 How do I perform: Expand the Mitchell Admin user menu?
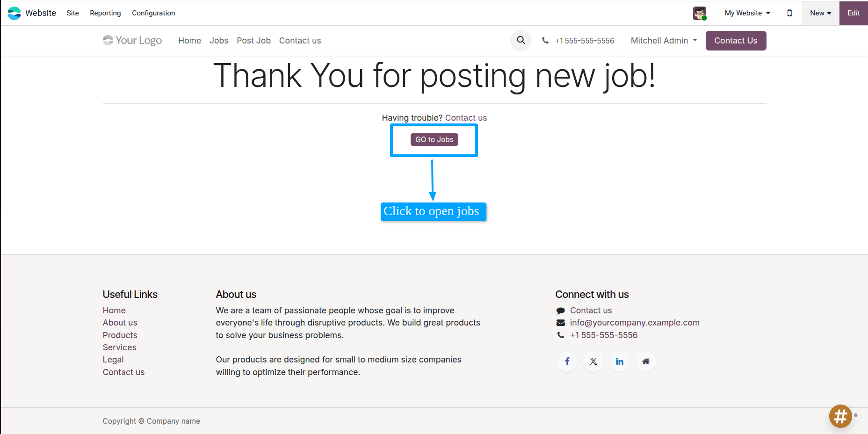click(x=664, y=41)
